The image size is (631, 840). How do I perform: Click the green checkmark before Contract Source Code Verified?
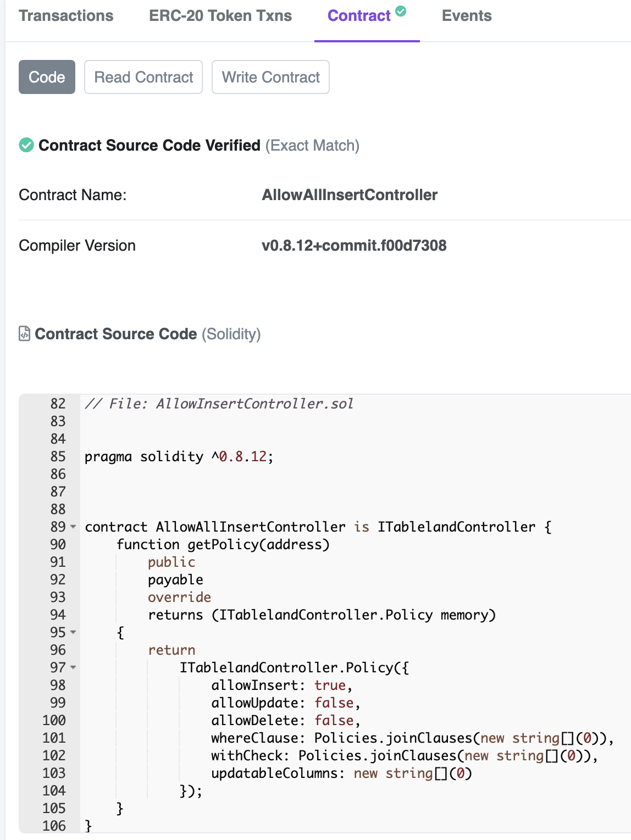(x=26, y=146)
